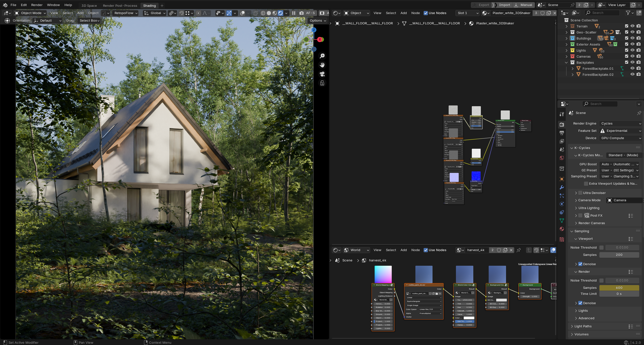Click the snapping magnet icon in viewport header
Screen dimensions: 644x345
click(x=181, y=13)
